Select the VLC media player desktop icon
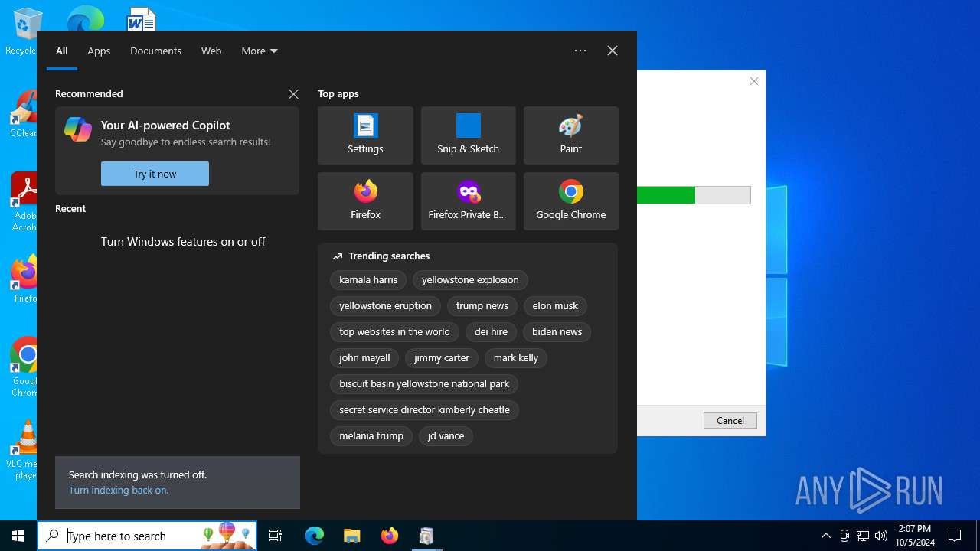 point(23,450)
